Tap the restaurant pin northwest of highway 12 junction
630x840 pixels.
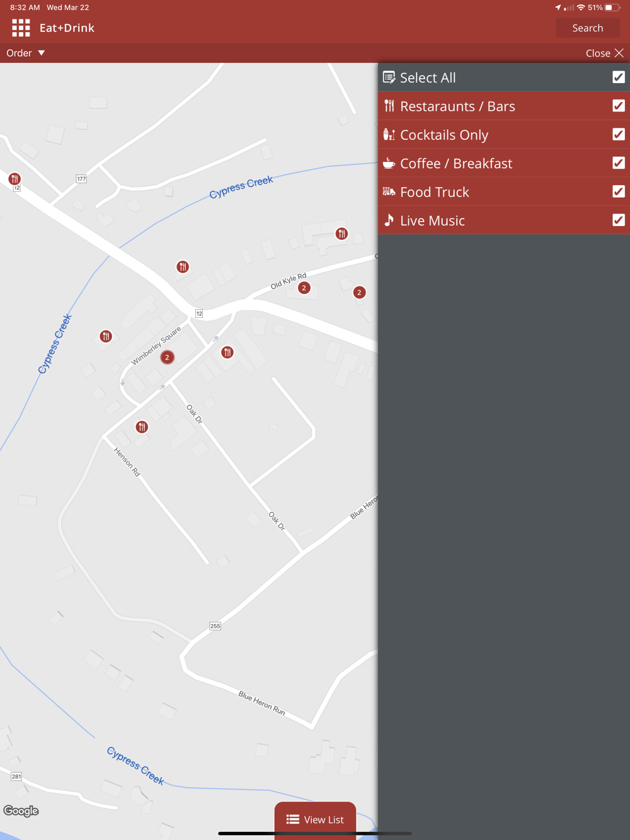tap(183, 266)
